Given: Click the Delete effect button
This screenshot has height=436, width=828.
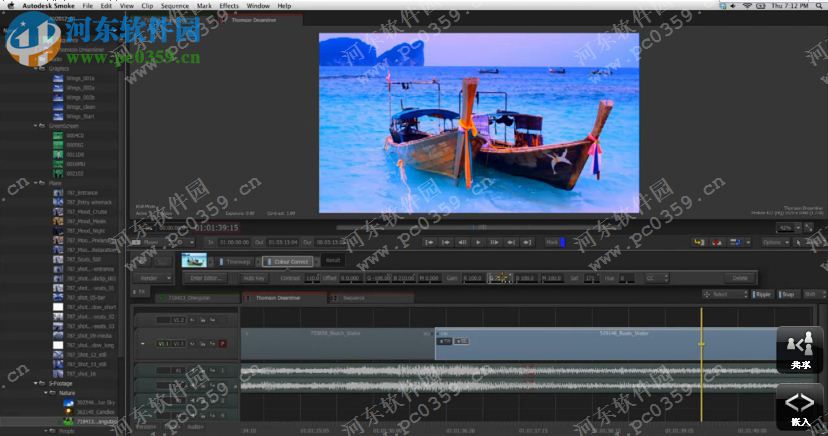Looking at the screenshot, I should (x=740, y=278).
